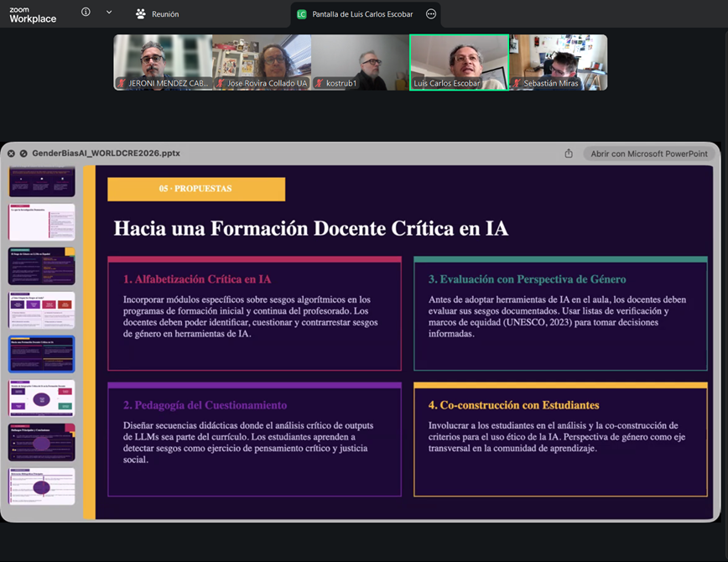Click muted mic icon on JERONI MENDEZ tile

pyautogui.click(x=121, y=83)
